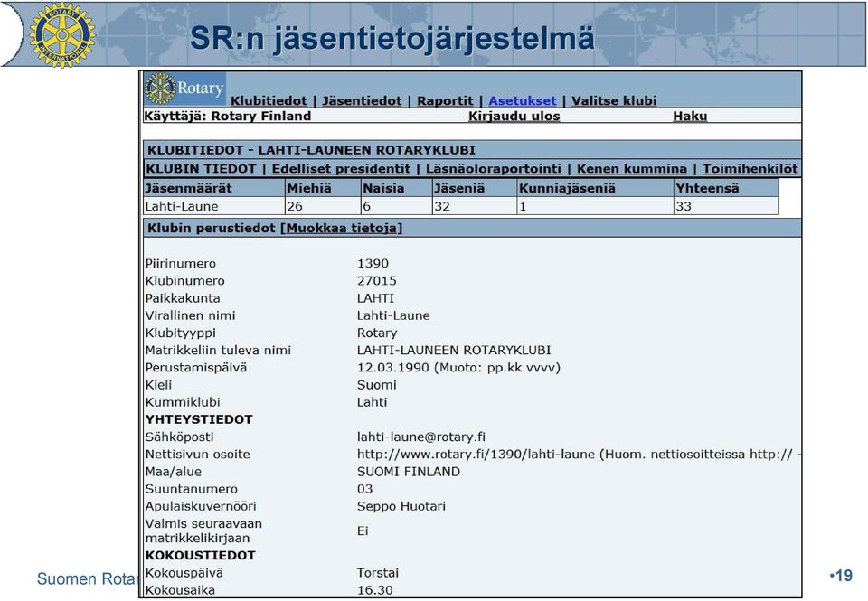This screenshot has width=868, height=601.
Task: Click the Suuntanumero value 03
Action: pos(364,489)
